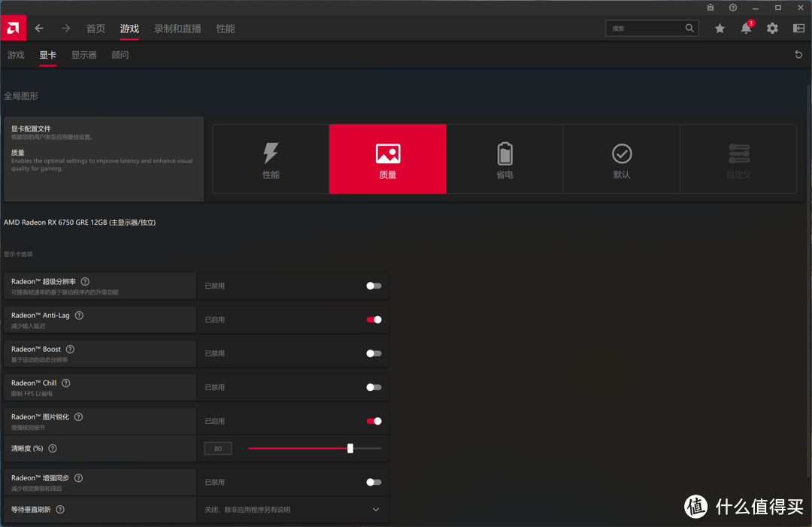The height and width of the screenshot is (527, 812).
Task: Click the 全局图形 heading
Action: [21, 95]
